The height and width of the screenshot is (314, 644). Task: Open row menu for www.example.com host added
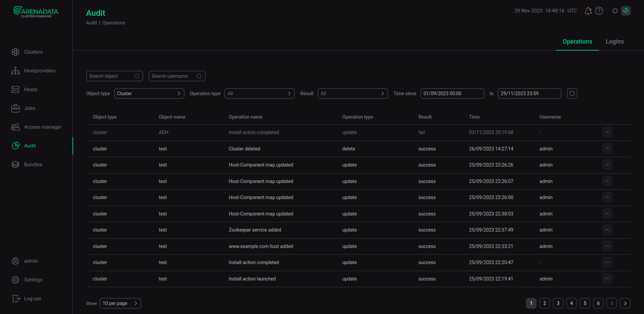click(x=607, y=246)
